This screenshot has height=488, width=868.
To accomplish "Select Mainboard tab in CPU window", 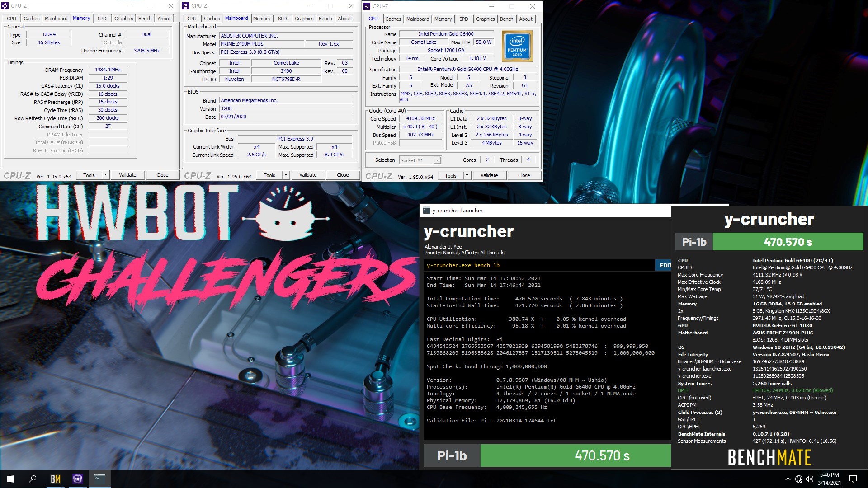I will click(x=418, y=19).
